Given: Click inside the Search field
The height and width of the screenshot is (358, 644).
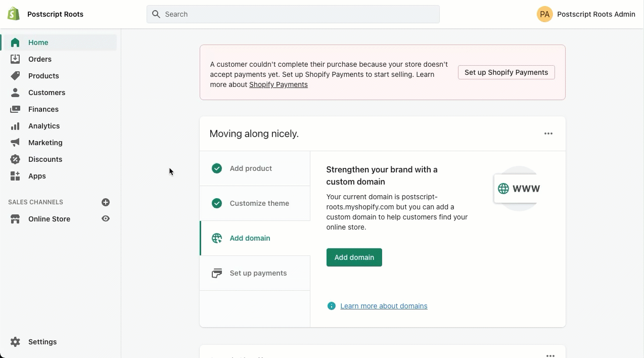Looking at the screenshot, I should click(293, 14).
